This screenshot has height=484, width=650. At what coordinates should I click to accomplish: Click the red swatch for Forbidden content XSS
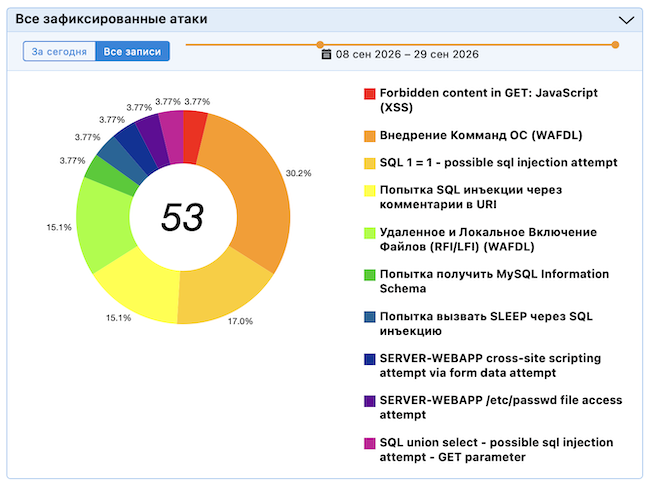(369, 94)
